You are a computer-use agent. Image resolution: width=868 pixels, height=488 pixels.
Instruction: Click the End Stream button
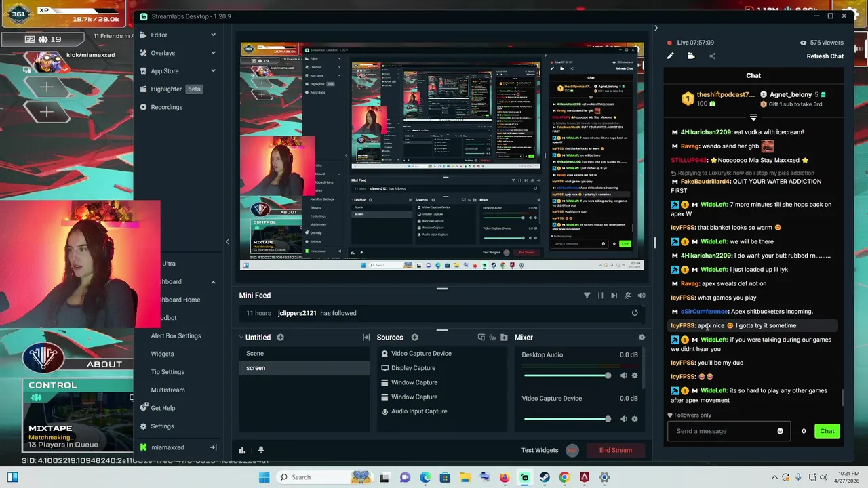(x=616, y=450)
